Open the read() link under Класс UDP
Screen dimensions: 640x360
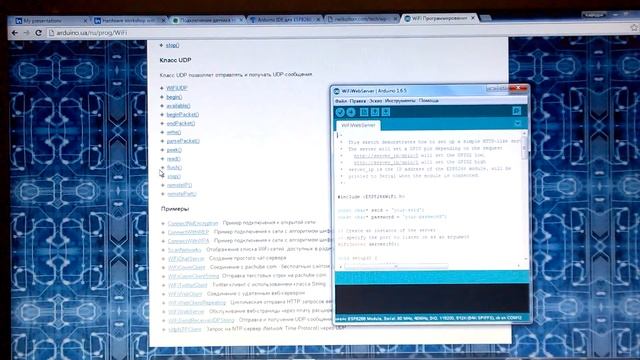click(x=173, y=159)
